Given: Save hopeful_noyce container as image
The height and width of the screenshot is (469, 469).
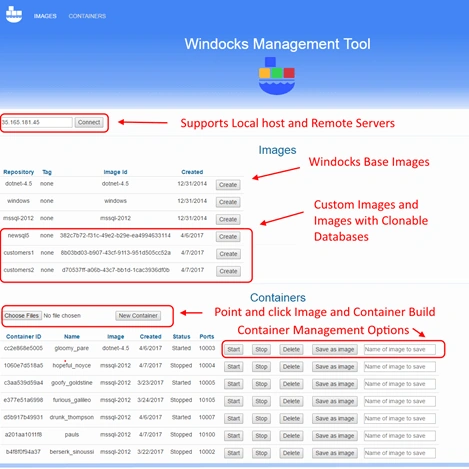Looking at the screenshot, I should [335, 367].
